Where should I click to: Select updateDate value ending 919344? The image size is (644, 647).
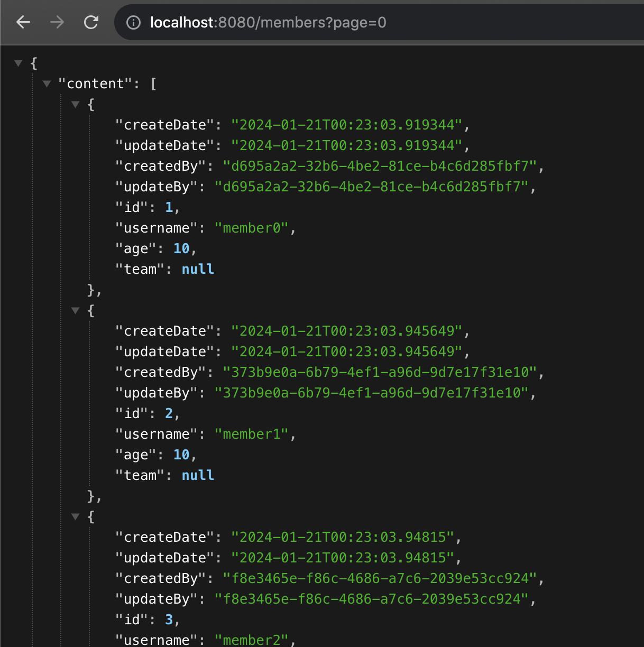tap(347, 145)
